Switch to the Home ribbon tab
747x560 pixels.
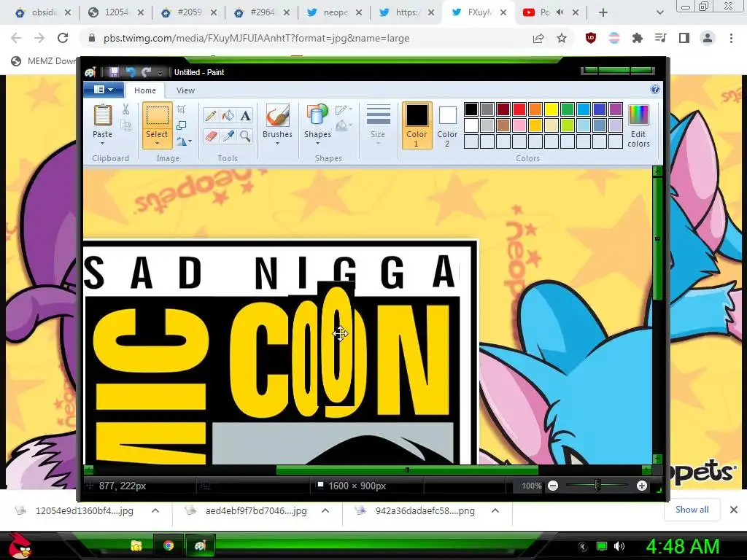point(145,90)
